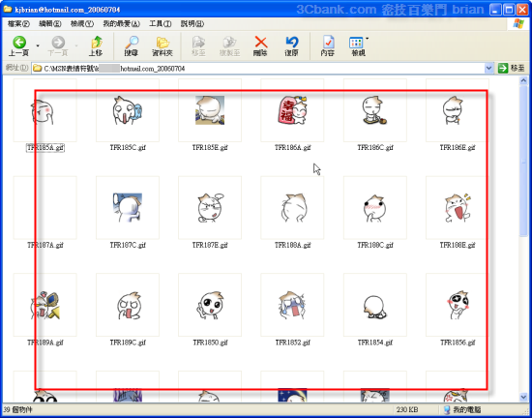The image size is (532, 418).
Task: Click the Back (上一頁) toolbar button
Action: (19, 46)
